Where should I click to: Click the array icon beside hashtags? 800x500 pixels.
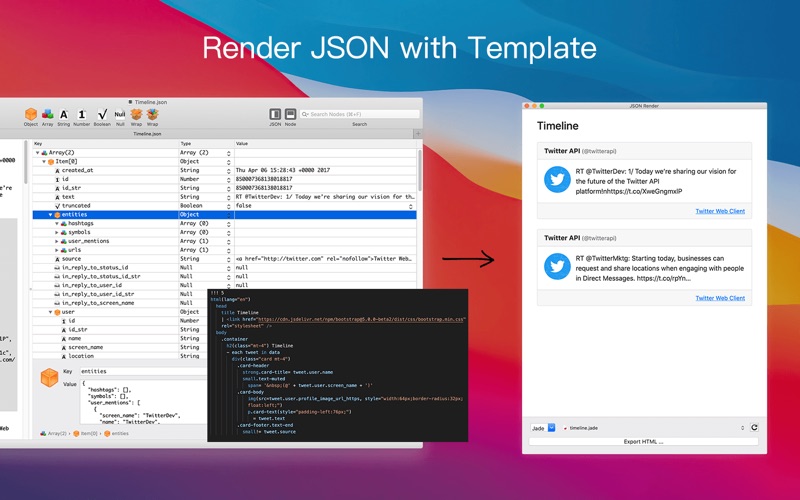point(64,223)
